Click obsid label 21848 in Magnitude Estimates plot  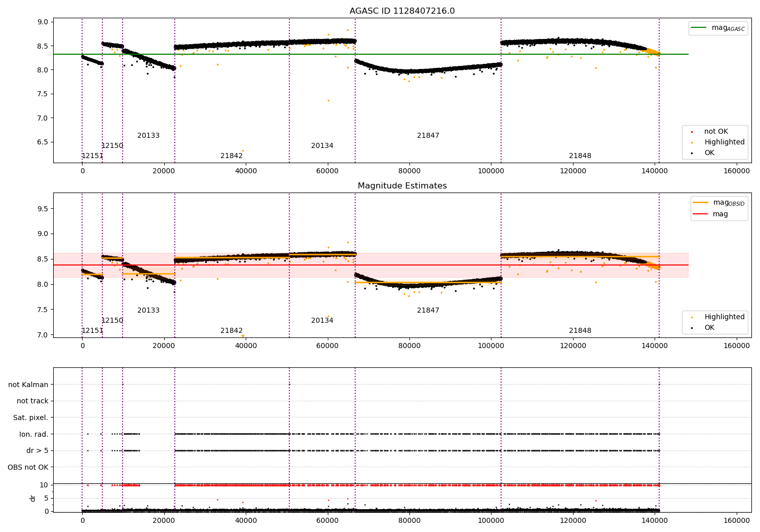click(580, 331)
